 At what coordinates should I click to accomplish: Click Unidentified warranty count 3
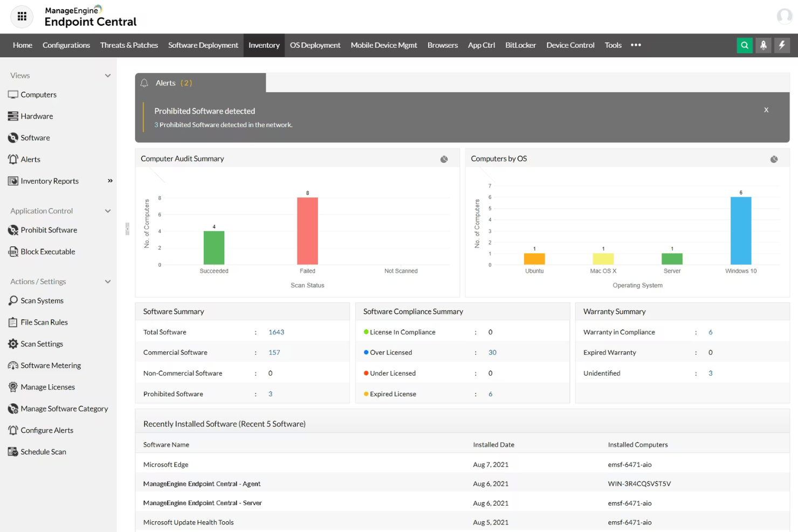pyautogui.click(x=711, y=373)
